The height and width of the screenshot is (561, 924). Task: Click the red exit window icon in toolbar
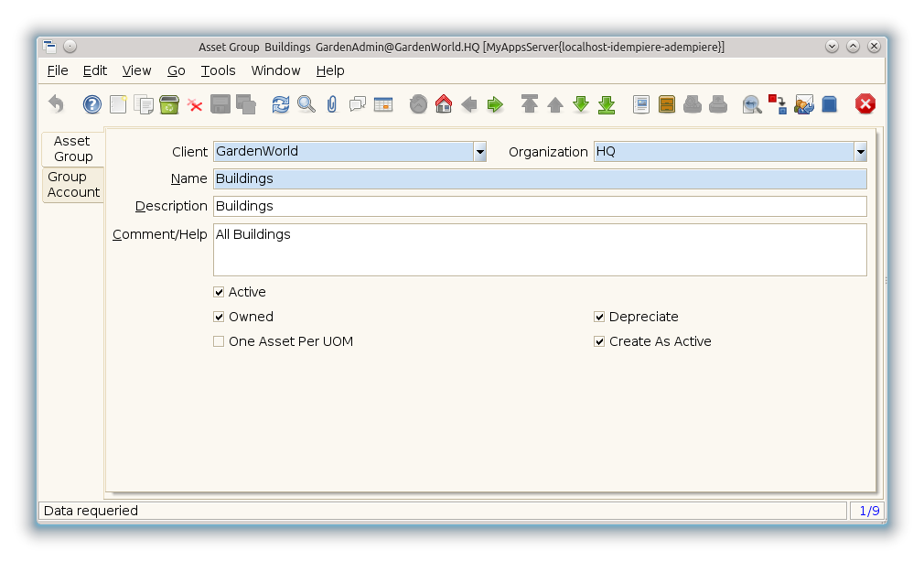pyautogui.click(x=865, y=104)
